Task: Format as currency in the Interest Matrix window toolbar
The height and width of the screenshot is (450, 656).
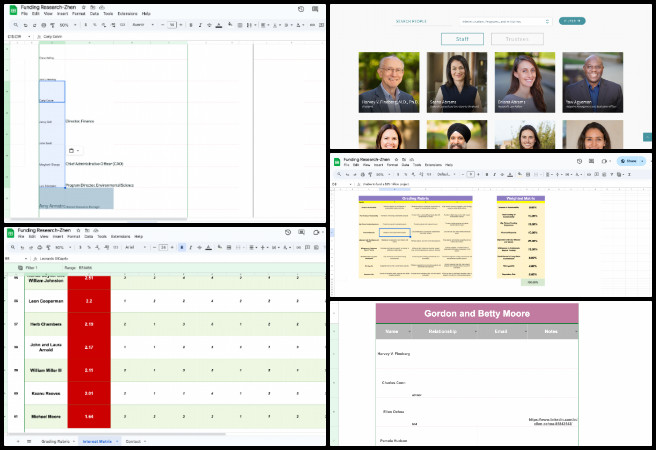Action: pos(80,248)
